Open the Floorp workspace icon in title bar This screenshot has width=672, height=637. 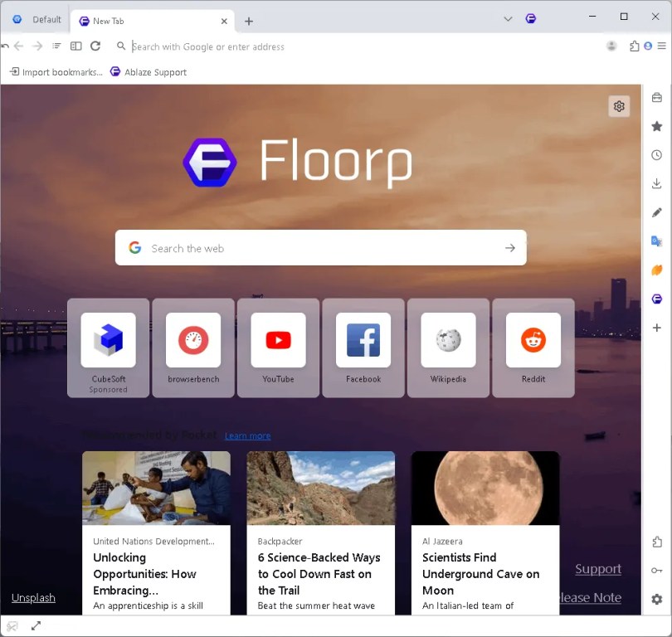point(531,18)
